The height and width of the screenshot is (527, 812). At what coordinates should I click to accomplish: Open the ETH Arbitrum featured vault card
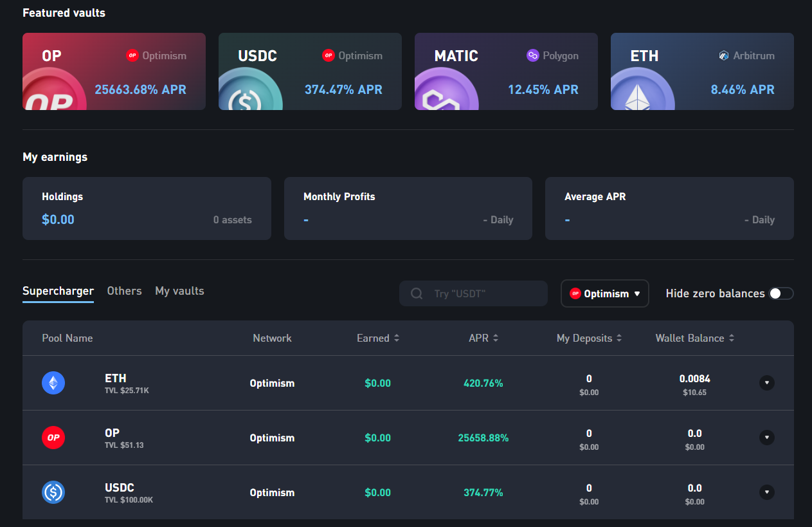[702, 71]
